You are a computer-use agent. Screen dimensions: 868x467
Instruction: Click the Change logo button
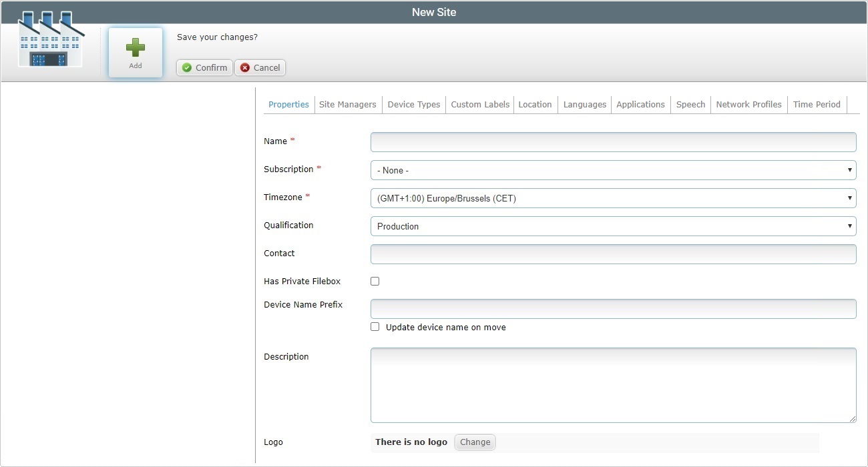coord(475,442)
